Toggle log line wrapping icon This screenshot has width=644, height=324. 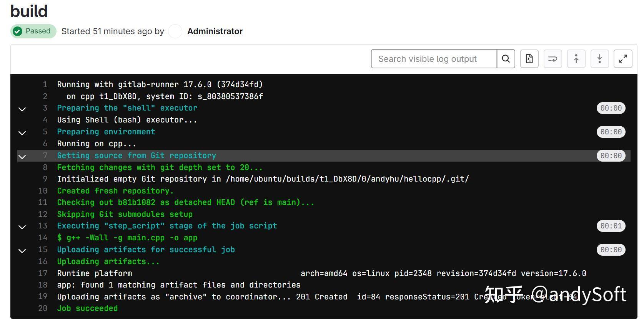click(553, 59)
